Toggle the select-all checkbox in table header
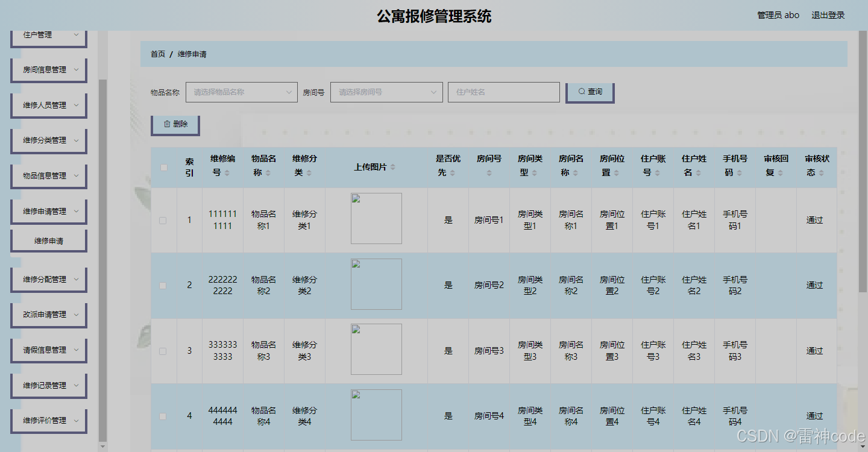 tap(163, 167)
